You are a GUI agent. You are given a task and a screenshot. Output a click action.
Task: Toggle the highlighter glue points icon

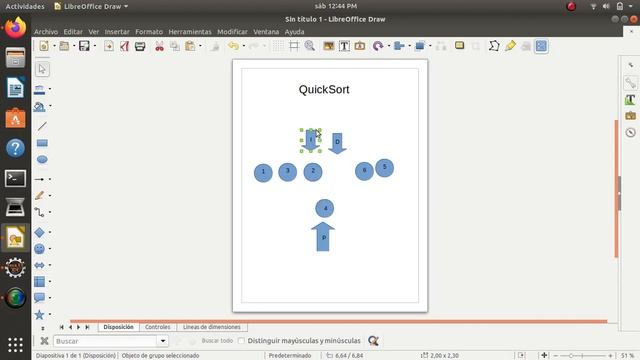coord(510,46)
